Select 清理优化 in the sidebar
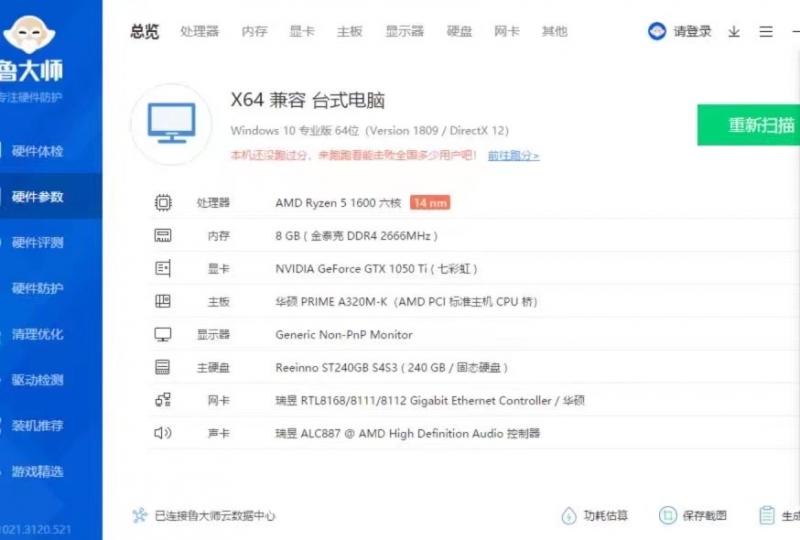Image resolution: width=800 pixels, height=540 pixels. (38, 334)
